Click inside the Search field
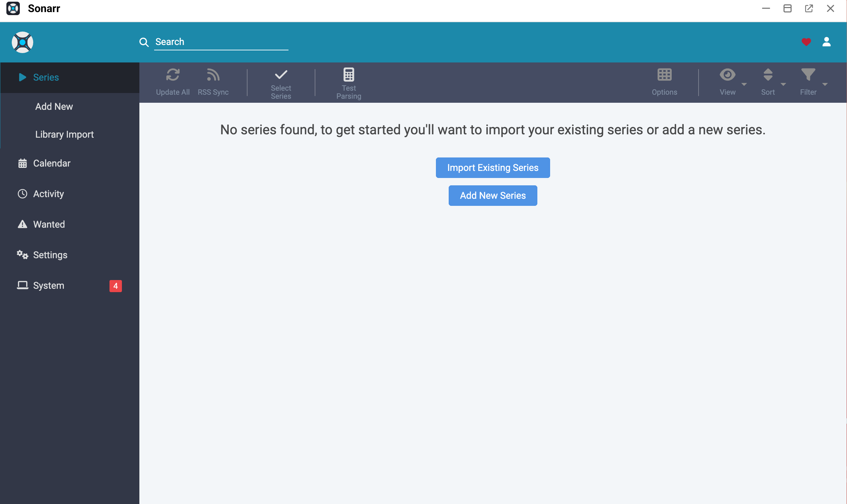847x504 pixels. [221, 41]
